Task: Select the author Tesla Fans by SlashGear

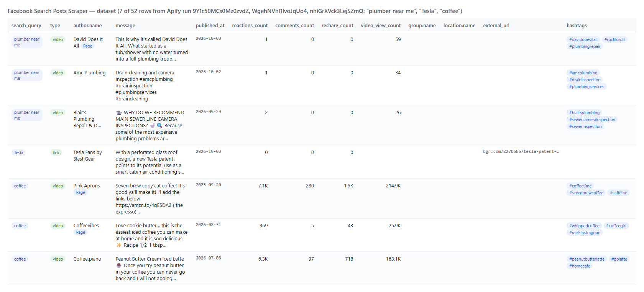Action: click(x=88, y=156)
